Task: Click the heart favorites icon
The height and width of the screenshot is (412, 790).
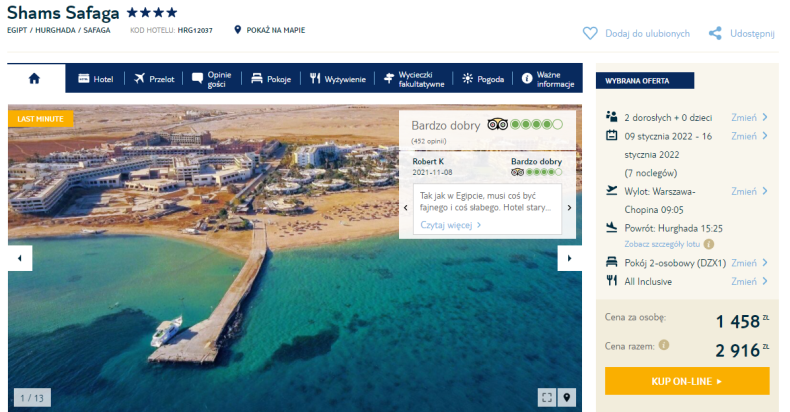Action: (590, 33)
